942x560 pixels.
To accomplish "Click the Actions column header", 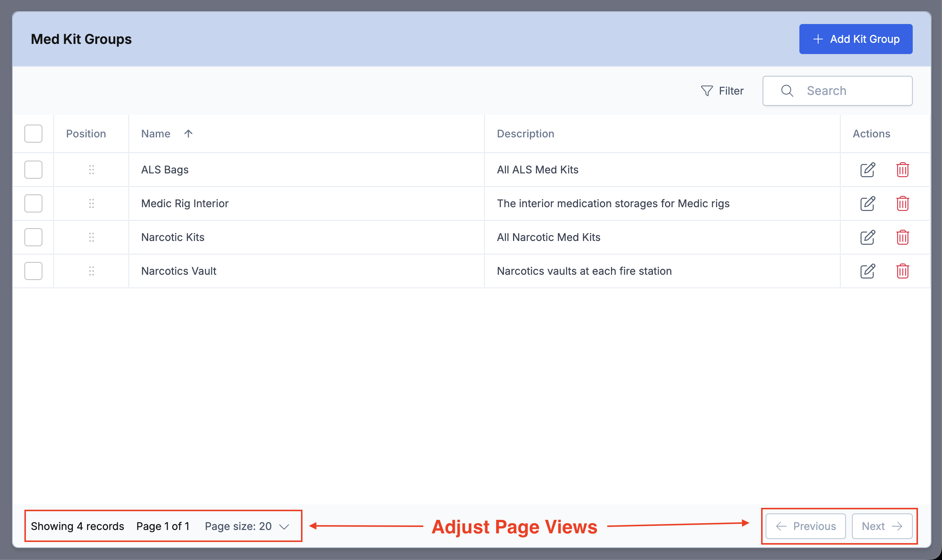I will [871, 134].
